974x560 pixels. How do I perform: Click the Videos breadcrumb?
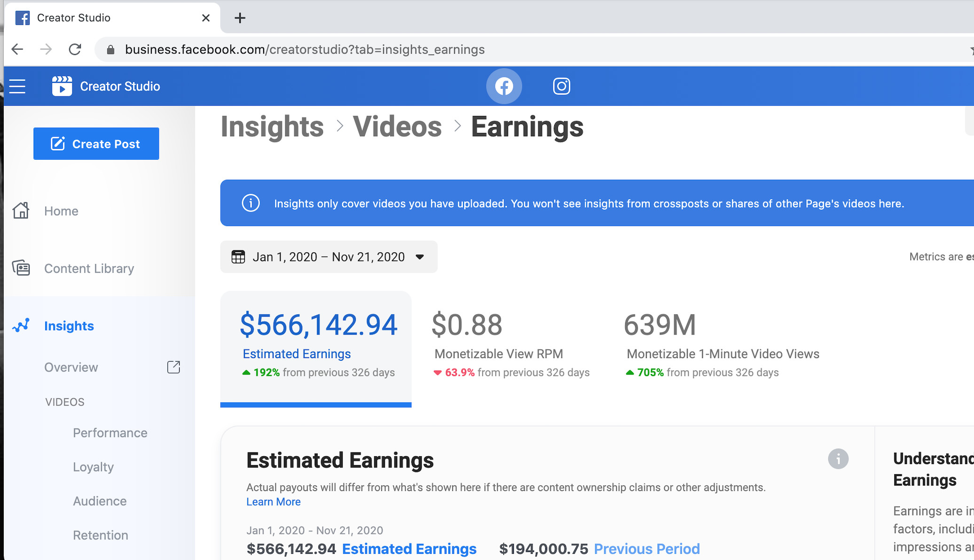coord(397,127)
